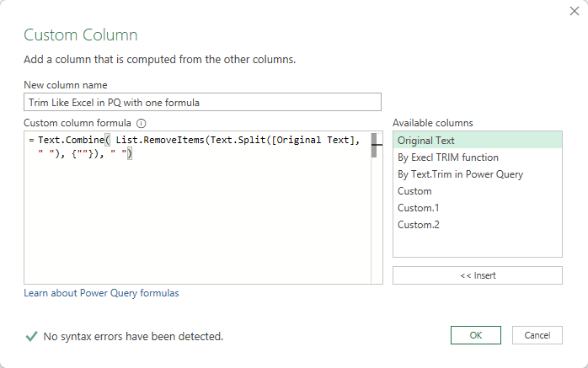Click the formula editor scrollbar thumb
588x368 pixels.
[373, 146]
